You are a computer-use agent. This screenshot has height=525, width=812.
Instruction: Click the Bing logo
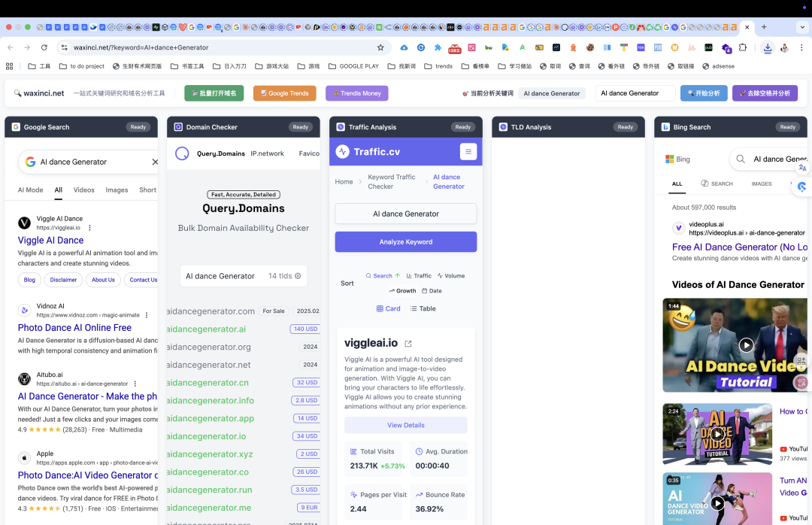(677, 159)
